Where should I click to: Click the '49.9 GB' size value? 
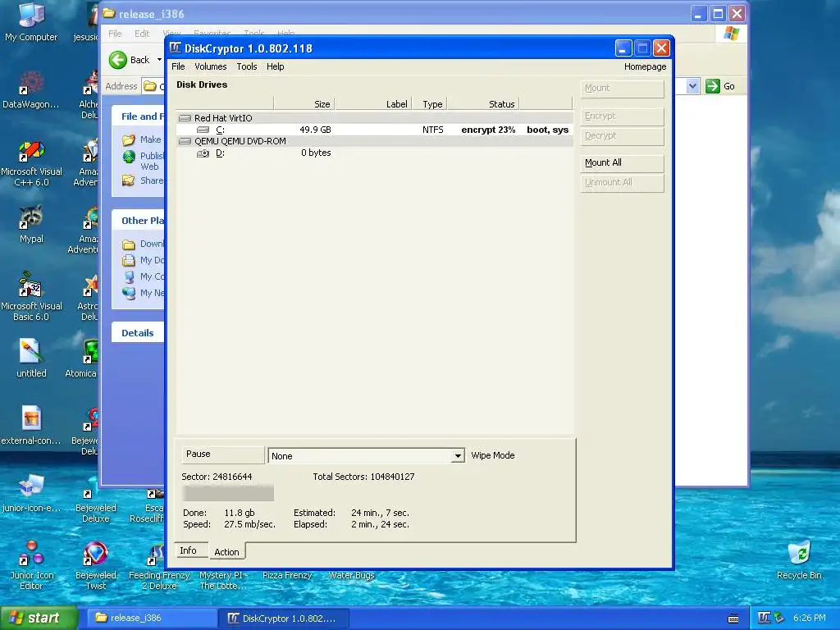[x=315, y=130]
